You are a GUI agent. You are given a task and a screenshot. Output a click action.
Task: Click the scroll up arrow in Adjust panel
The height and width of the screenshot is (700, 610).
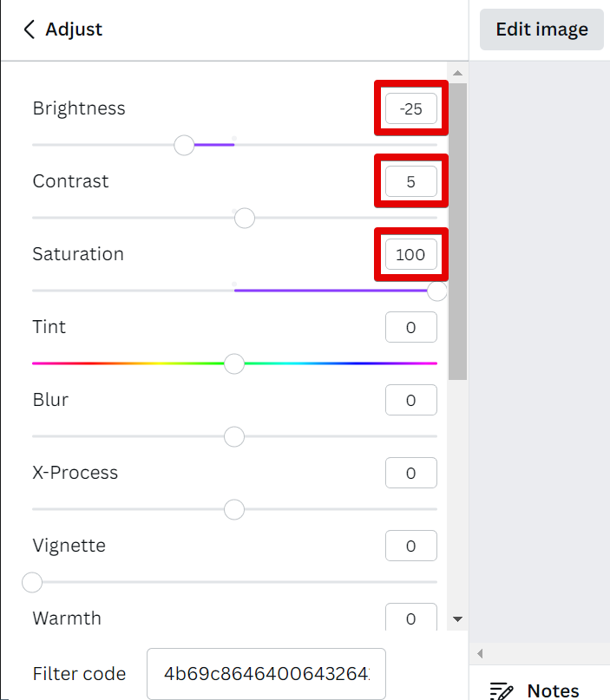click(458, 72)
